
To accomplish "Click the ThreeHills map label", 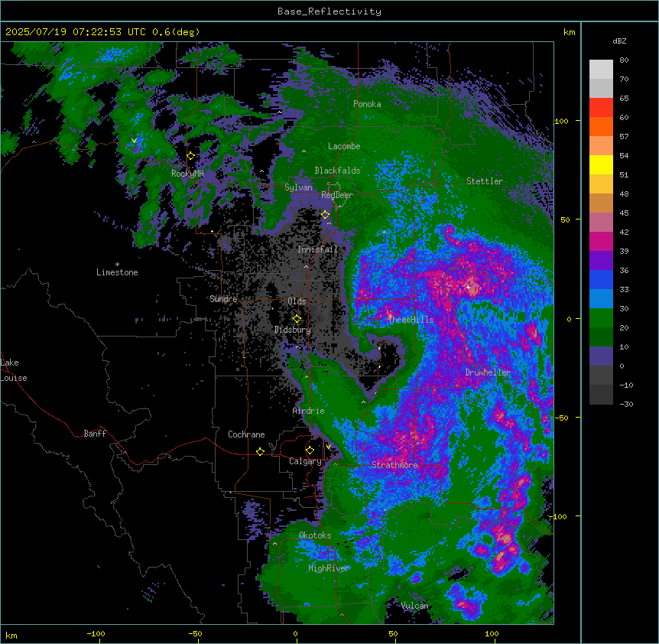I will (x=411, y=320).
